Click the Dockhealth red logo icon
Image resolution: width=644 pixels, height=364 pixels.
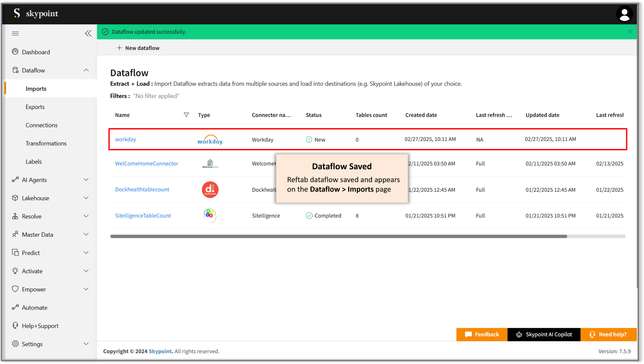click(210, 190)
